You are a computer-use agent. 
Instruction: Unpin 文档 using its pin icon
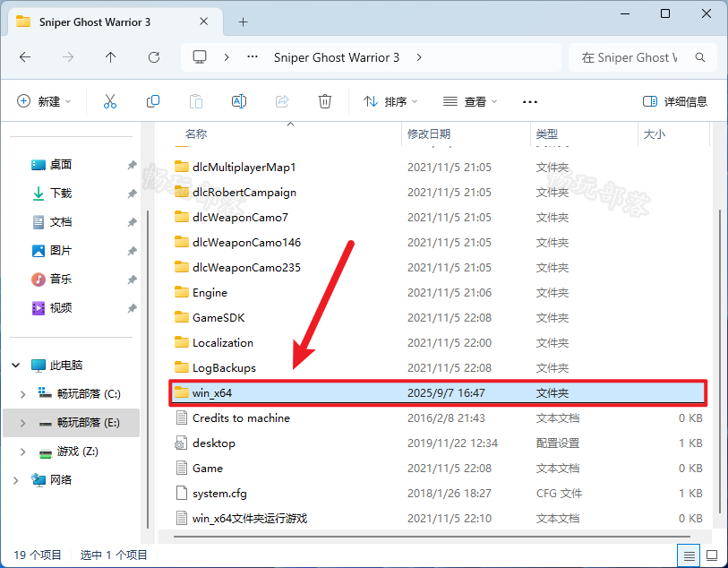tap(133, 222)
